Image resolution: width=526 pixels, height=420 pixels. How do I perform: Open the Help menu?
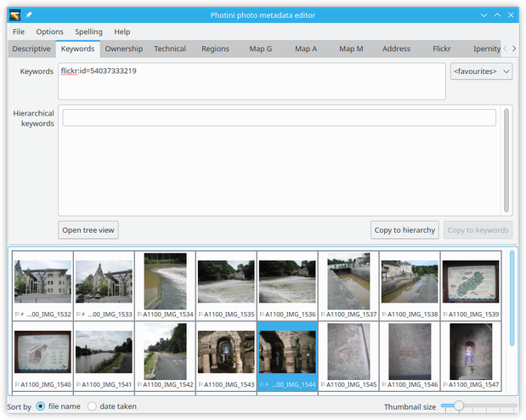pos(122,31)
